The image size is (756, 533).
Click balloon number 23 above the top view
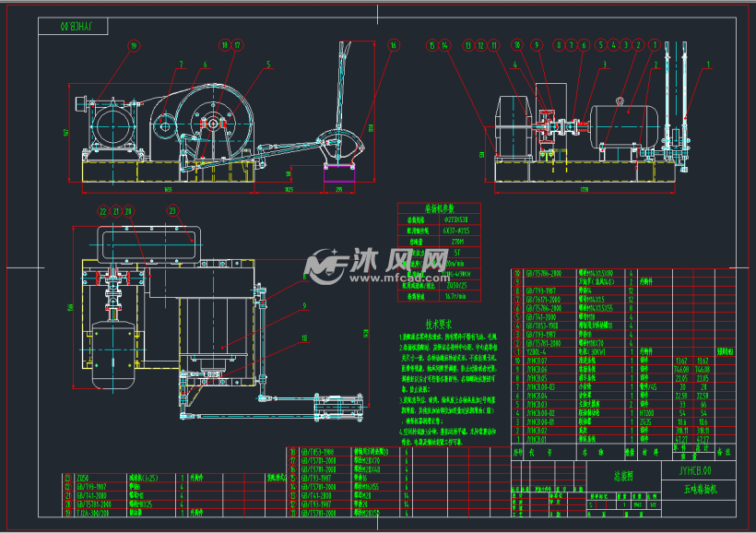point(172,211)
